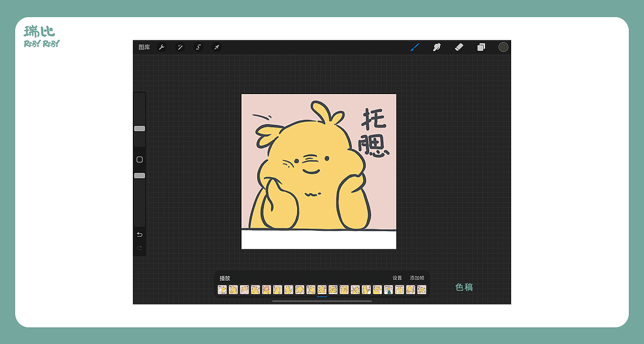Select the eighth frame thumbnail in timeline
This screenshot has width=644, height=344.
(300, 290)
